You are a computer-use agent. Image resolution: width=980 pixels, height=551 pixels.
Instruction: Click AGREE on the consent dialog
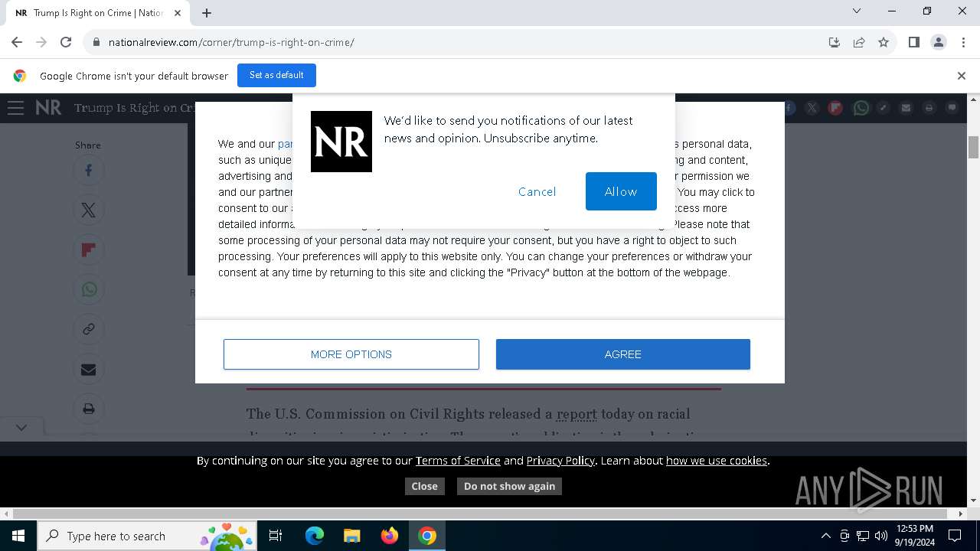click(623, 354)
